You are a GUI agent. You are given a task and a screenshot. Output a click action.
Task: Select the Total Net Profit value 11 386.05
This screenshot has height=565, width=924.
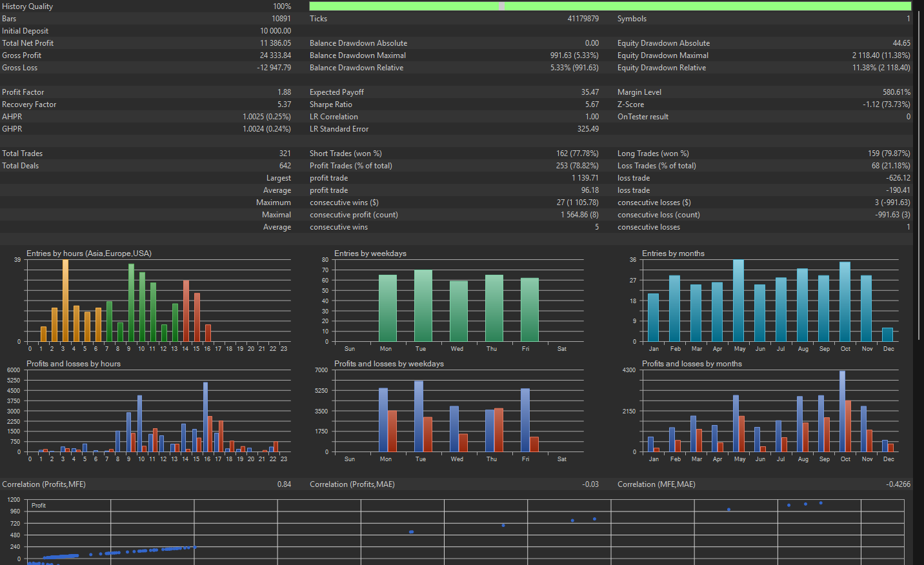pos(276,43)
